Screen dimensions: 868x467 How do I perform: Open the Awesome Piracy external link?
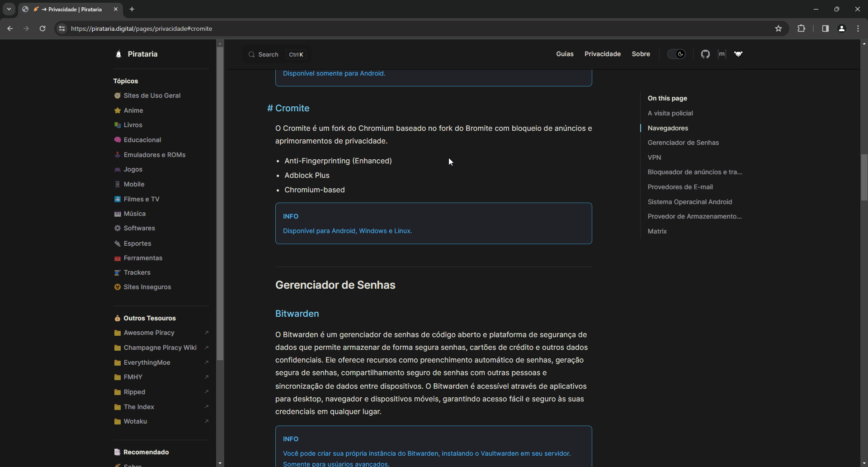(149, 333)
